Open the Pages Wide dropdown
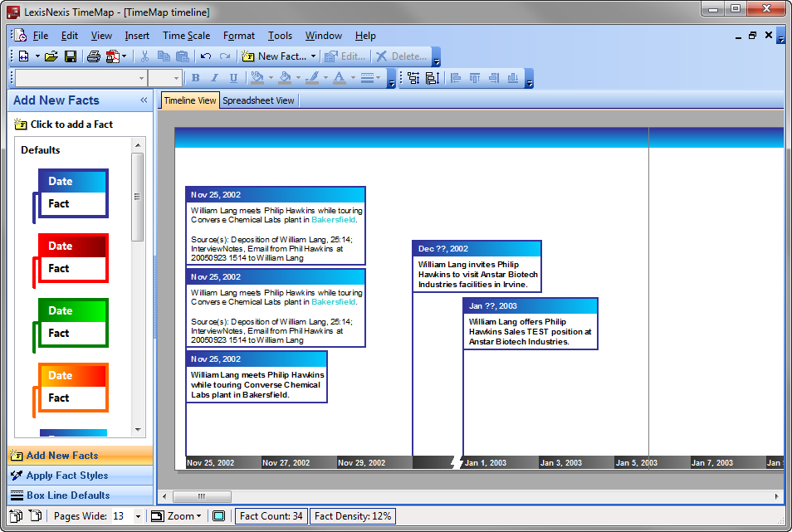 click(x=138, y=516)
